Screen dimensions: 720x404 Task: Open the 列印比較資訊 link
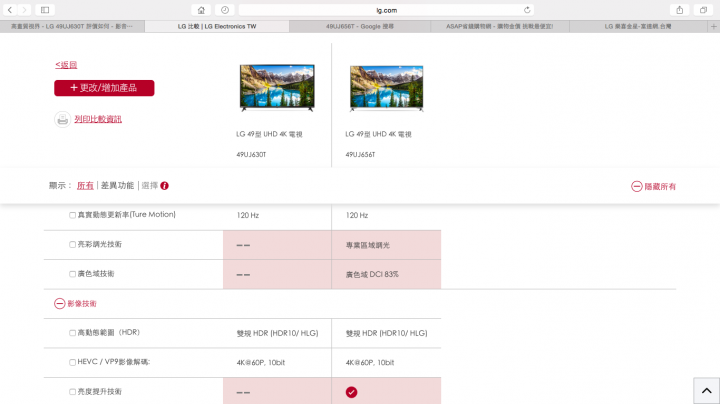(x=98, y=119)
